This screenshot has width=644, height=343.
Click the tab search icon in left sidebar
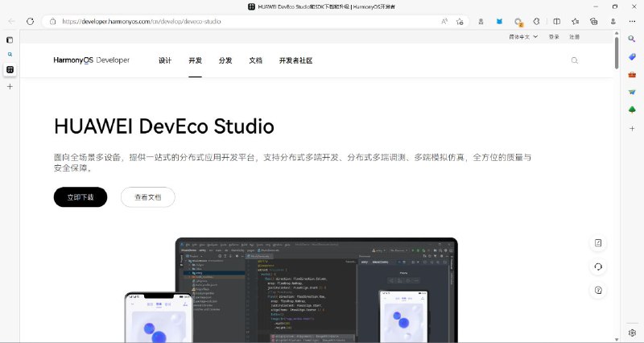point(10,54)
